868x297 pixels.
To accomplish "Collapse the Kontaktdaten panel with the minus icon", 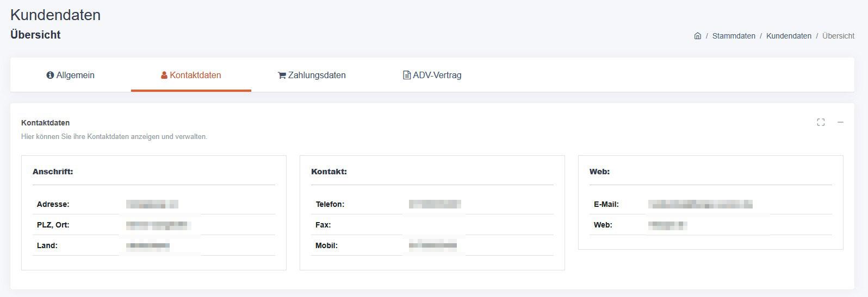I will 840,123.
